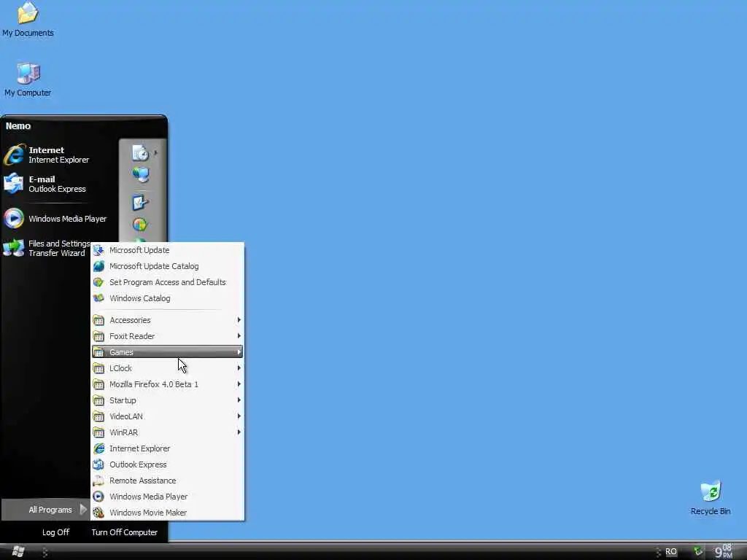Viewport: 747px width, 560px height.
Task: Open the Startup folder entry
Action: [x=167, y=400]
